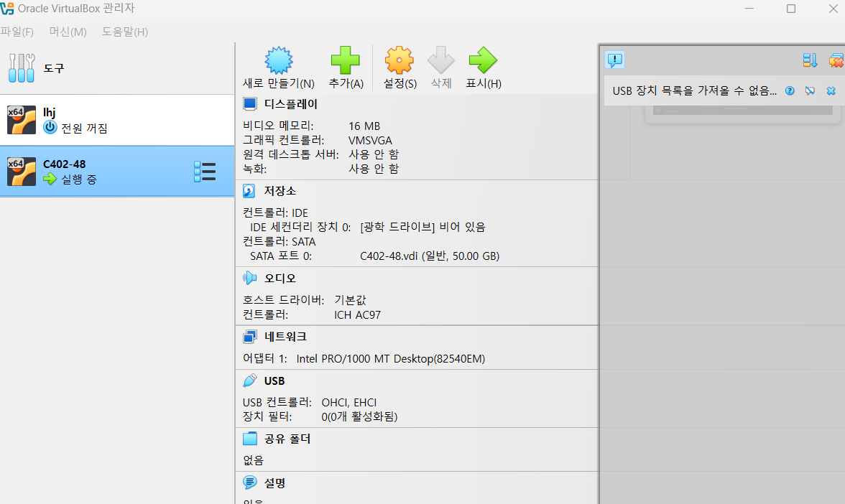Image resolution: width=845 pixels, height=504 pixels.
Task: Open machine settings with 설정(S) gear
Action: coord(400,60)
